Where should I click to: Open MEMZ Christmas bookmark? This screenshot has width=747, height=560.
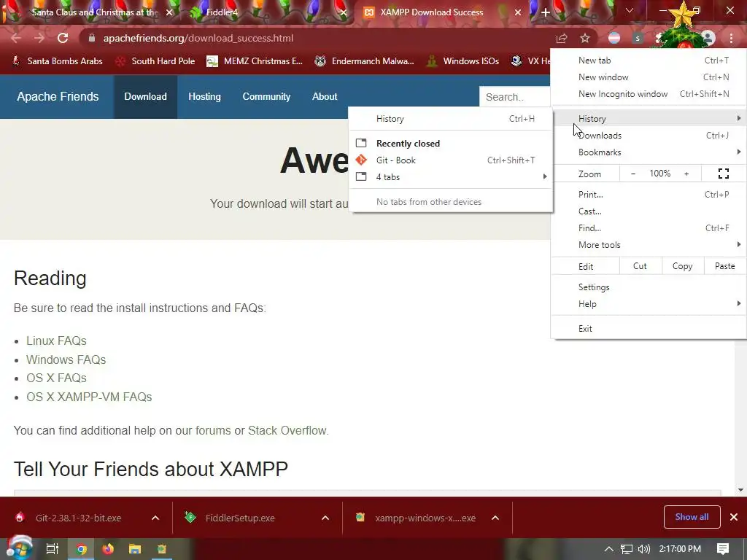click(255, 61)
